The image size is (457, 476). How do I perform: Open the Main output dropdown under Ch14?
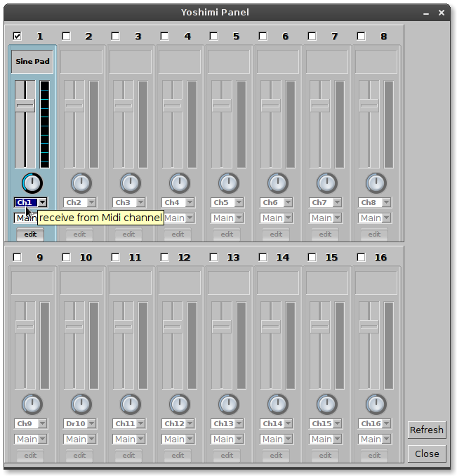click(277, 439)
